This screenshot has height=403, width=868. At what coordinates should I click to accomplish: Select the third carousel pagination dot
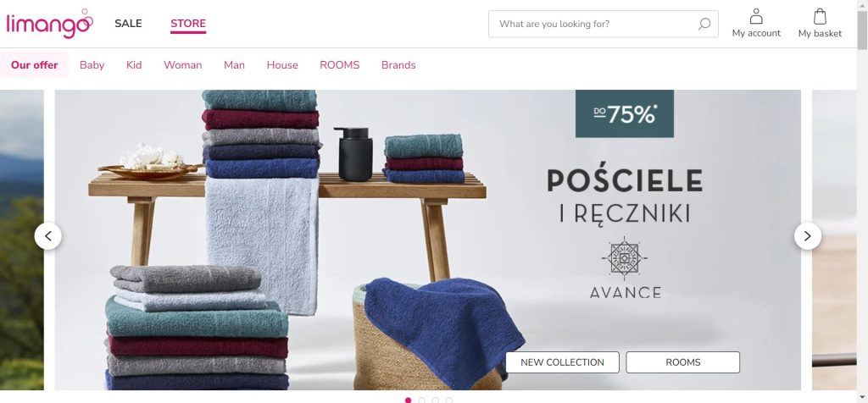(x=435, y=400)
